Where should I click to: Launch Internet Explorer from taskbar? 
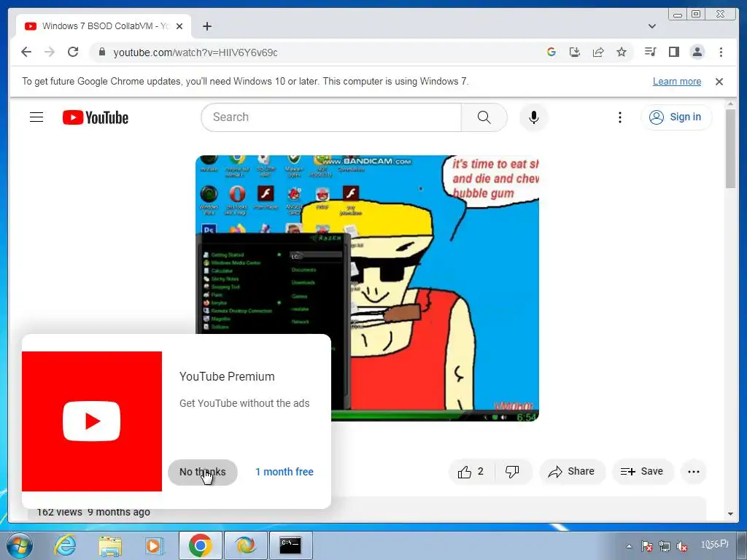65,545
